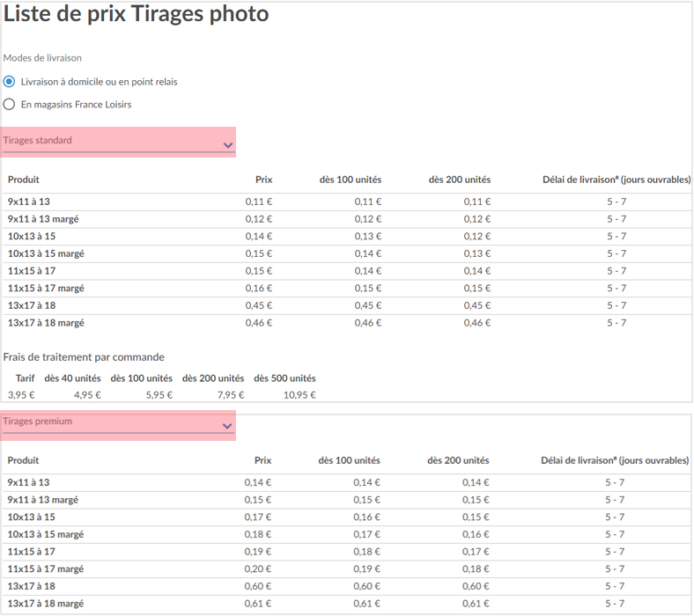Click the standard table Prix column header

click(x=264, y=180)
